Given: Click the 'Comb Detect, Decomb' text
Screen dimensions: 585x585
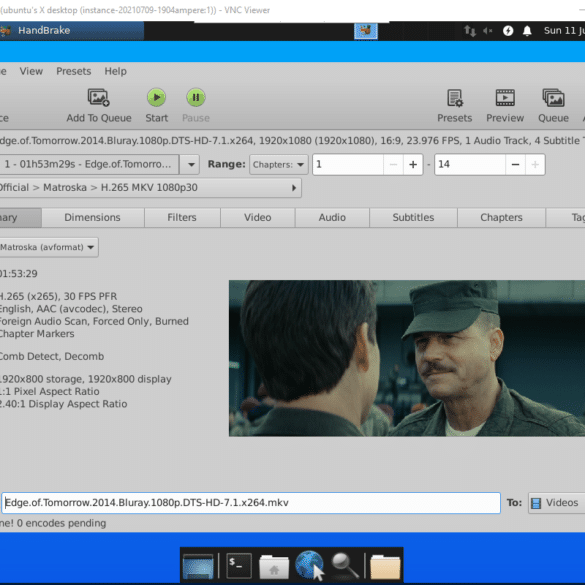Looking at the screenshot, I should [51, 356].
